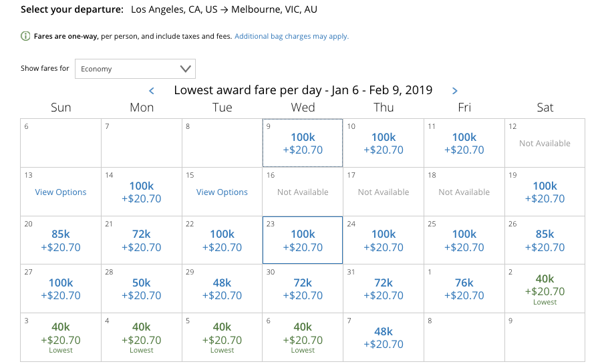
Task: Choose 48k fare on February 7
Action: click(x=384, y=338)
